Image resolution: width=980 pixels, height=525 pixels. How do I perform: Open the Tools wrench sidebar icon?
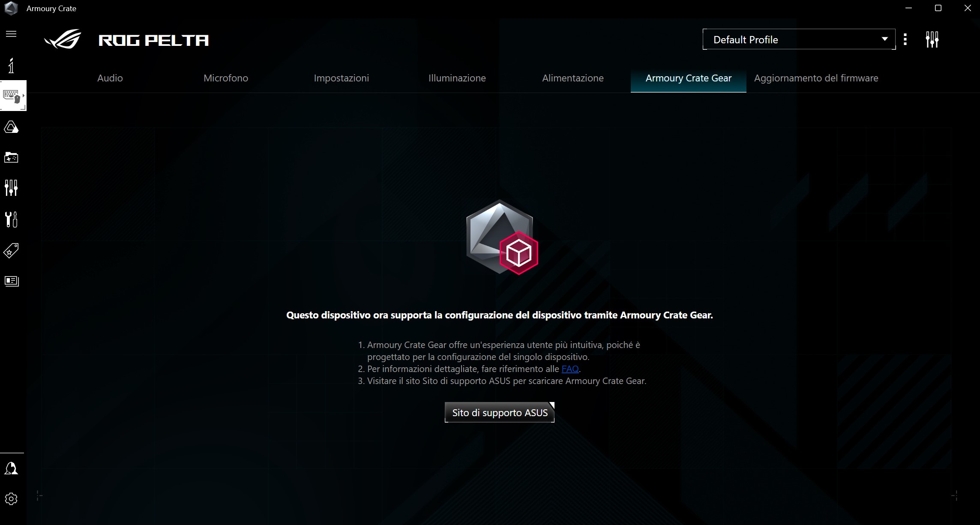point(11,219)
